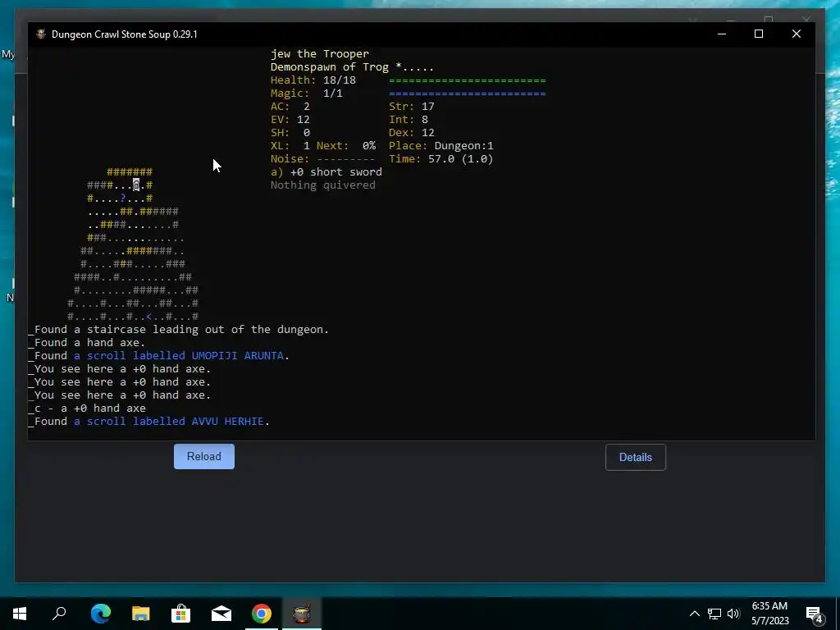
Task: Open volume speaker tray icon
Action: tap(733, 614)
